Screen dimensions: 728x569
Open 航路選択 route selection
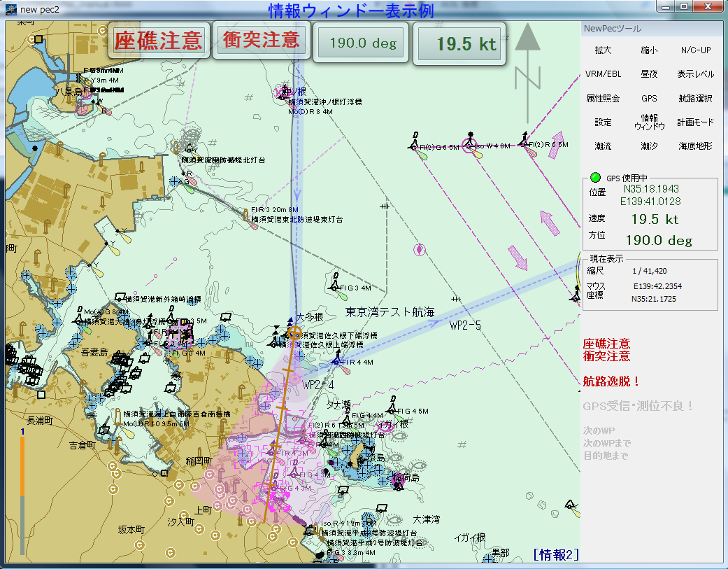coord(696,98)
